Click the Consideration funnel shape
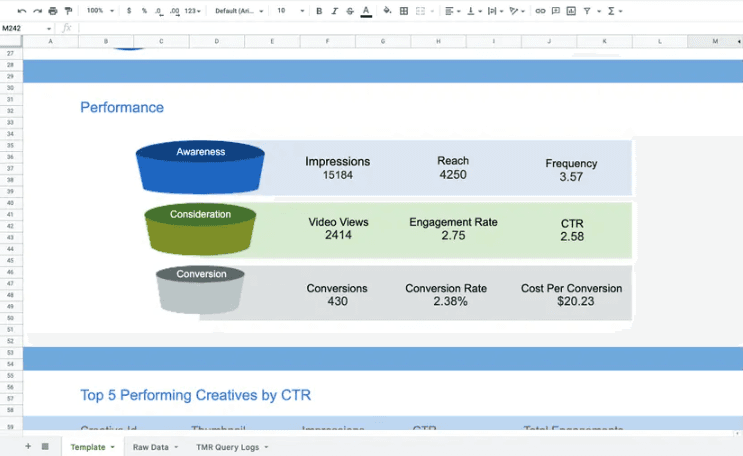Image resolution: width=743 pixels, height=456 pixels. point(200,229)
